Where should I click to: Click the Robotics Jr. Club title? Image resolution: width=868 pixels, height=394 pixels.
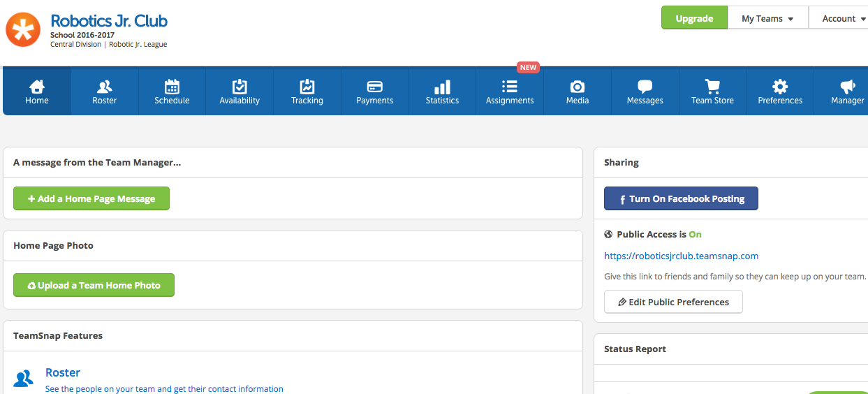[109, 20]
